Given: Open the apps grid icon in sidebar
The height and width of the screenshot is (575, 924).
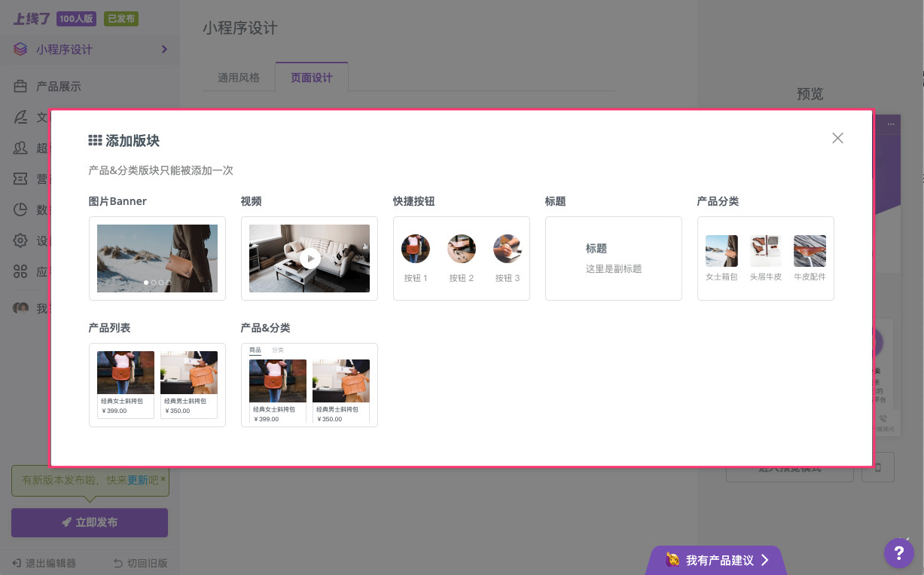Looking at the screenshot, I should pos(20,271).
